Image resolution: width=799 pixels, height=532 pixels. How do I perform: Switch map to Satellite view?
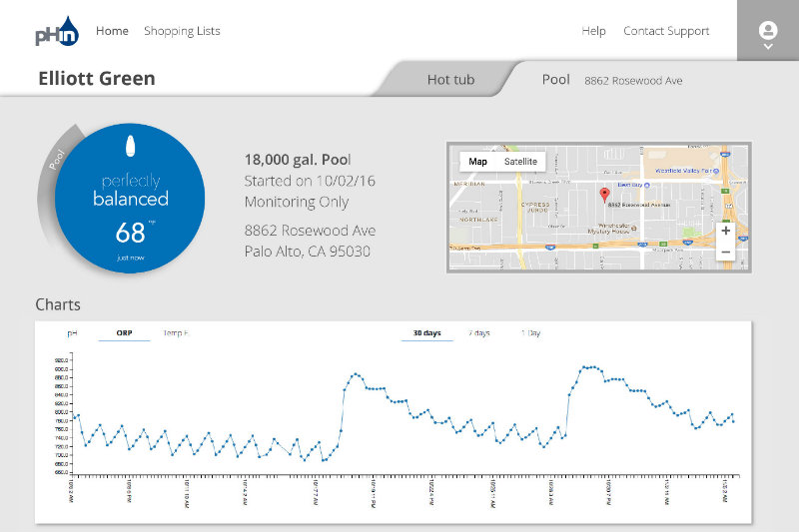point(520,162)
